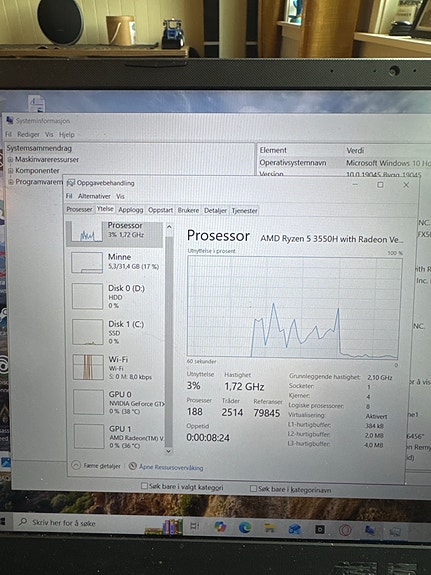
Task: Collapse view with Færre detaljer chevron
Action: tap(76, 465)
